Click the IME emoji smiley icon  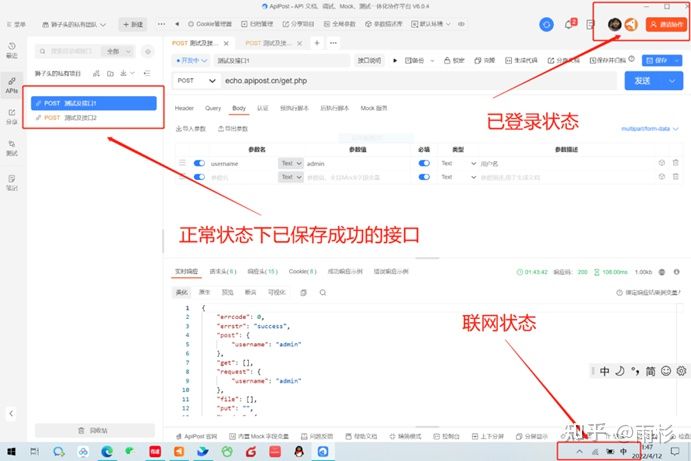pos(666,371)
